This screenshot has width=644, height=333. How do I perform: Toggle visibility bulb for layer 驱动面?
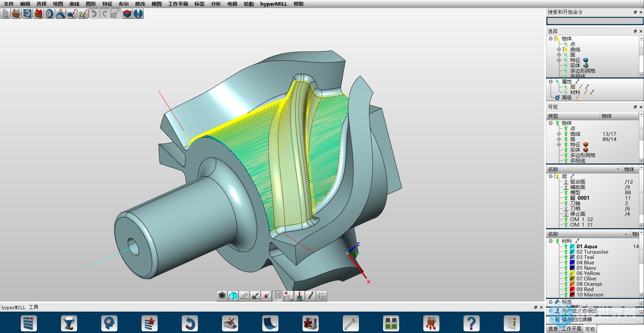566,182
